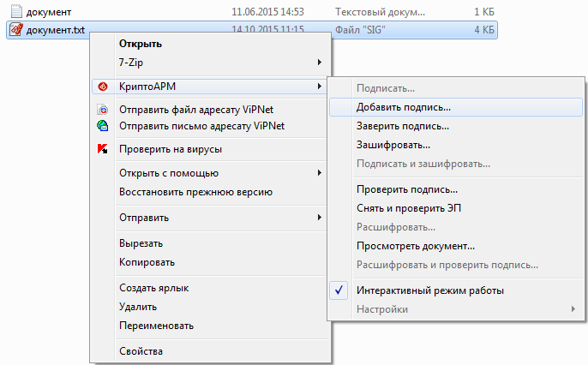Click the ViPNet send letter globe icon
Screen dimensions: 588x365
point(102,126)
